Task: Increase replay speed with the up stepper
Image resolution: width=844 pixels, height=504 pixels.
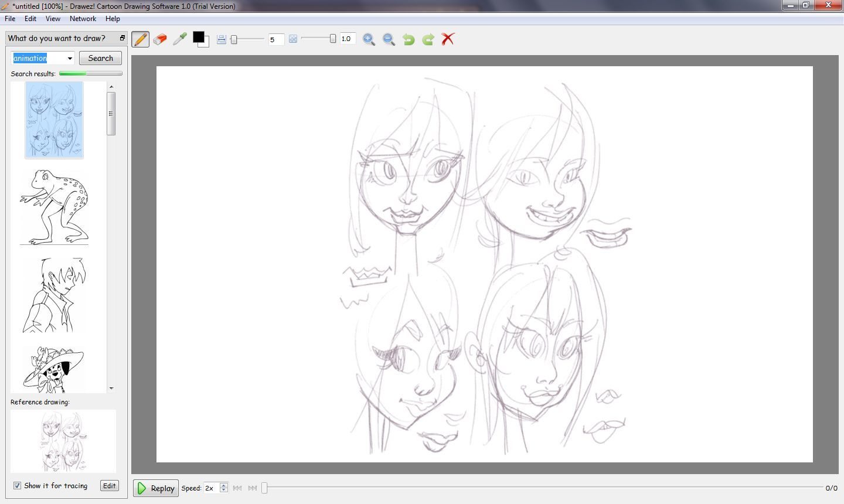Action: pyautogui.click(x=223, y=485)
